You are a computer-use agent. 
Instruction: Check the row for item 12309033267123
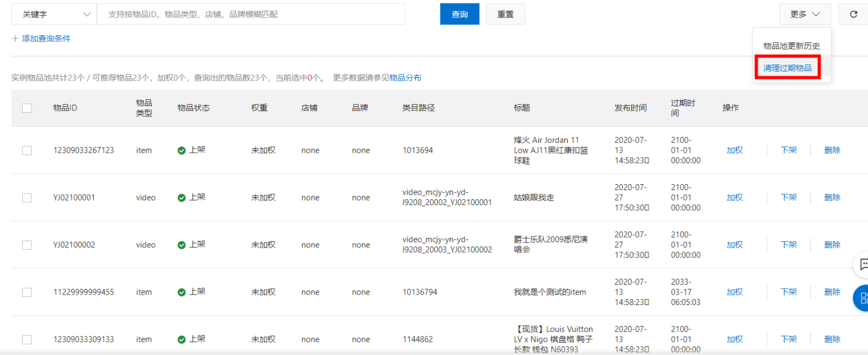[x=27, y=150]
